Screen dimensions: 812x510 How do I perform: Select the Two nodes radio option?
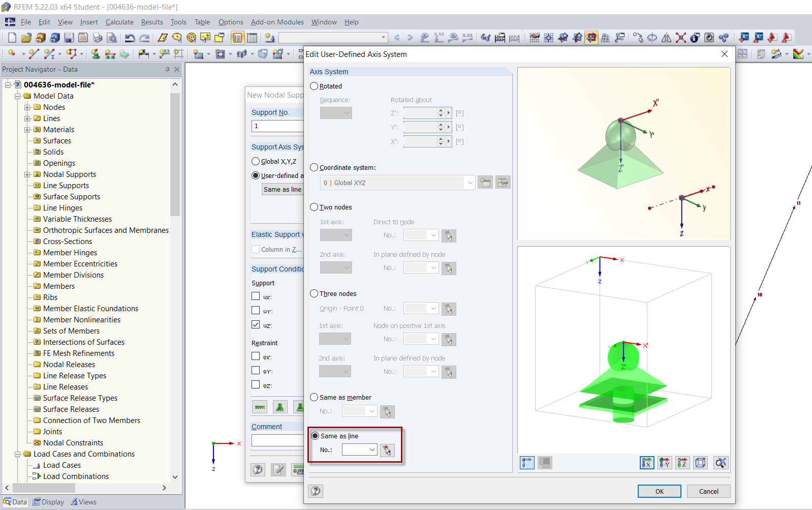tap(314, 207)
